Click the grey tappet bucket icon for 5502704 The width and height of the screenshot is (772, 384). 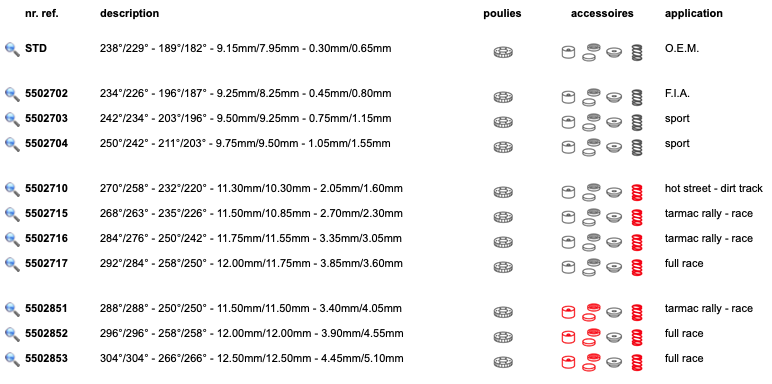[x=568, y=147]
